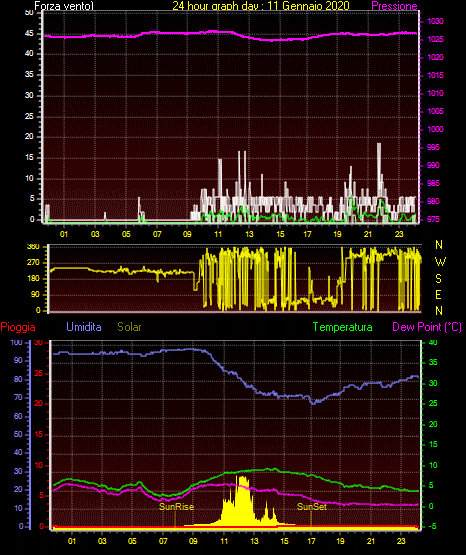Click the -5 temperature axis value
This screenshot has width=466, height=555.
[432, 526]
